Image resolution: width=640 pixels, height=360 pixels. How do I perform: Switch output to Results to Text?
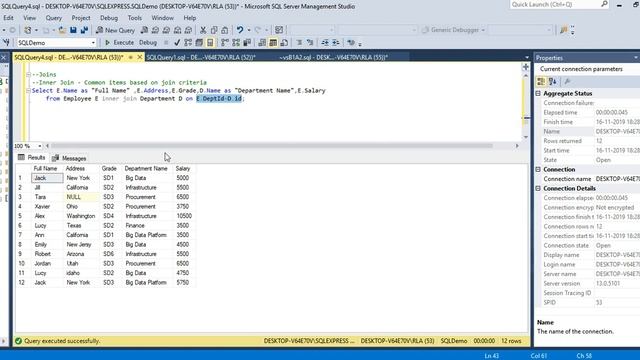coord(262,42)
